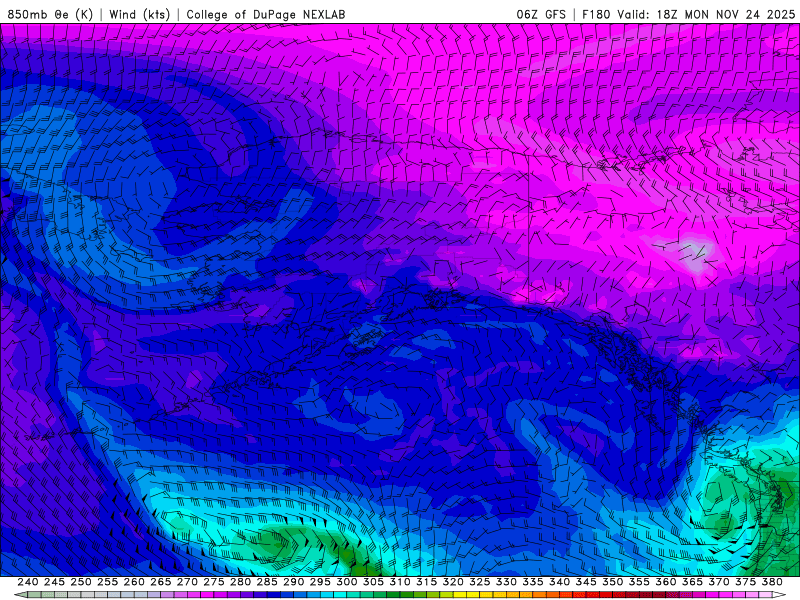The image size is (800, 600).
Task: Select the 355 value on the color scale
Action: (x=639, y=582)
